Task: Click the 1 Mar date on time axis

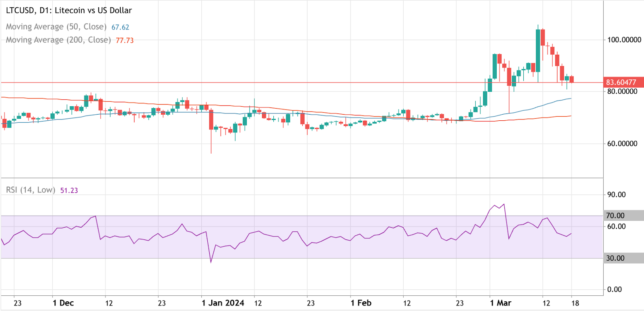Action: [500, 303]
